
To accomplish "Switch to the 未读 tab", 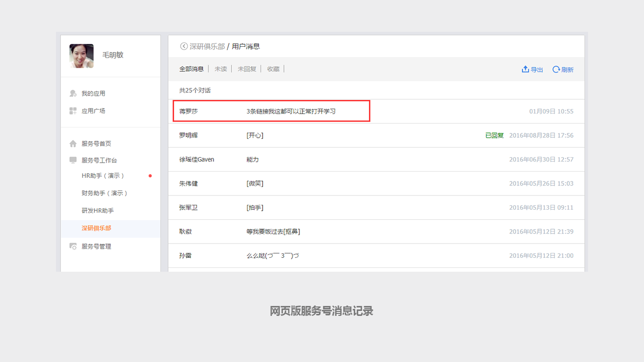I will 220,69.
